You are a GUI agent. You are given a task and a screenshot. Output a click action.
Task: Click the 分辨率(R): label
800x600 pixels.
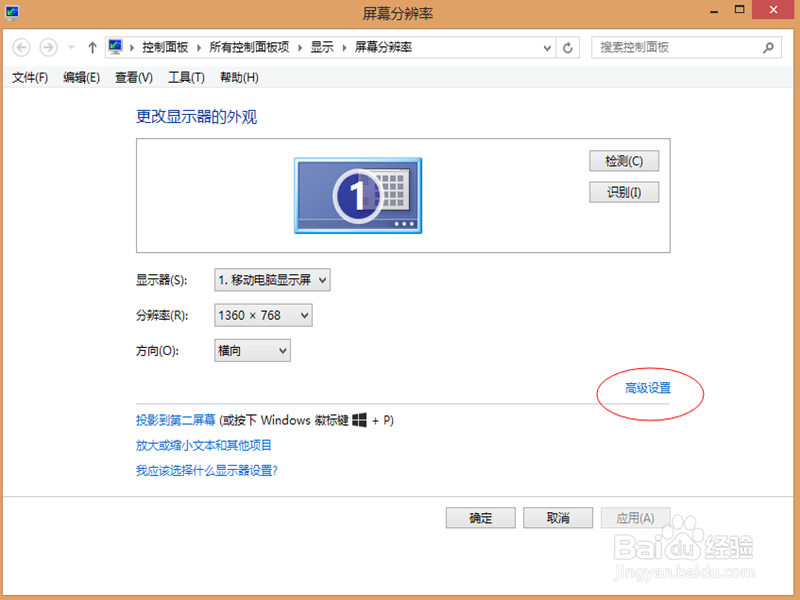[x=162, y=316]
